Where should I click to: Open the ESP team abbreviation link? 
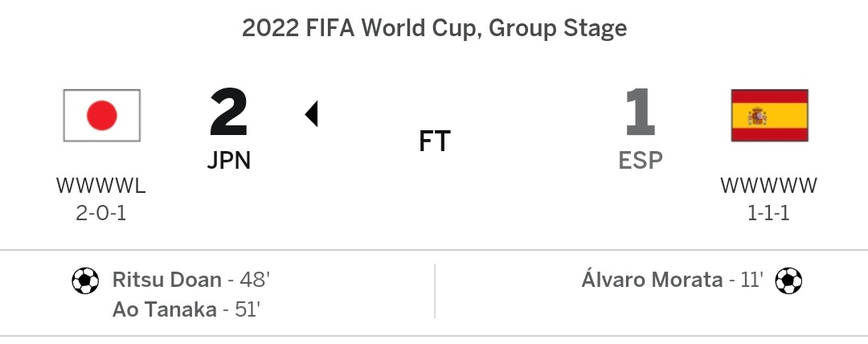click(641, 161)
